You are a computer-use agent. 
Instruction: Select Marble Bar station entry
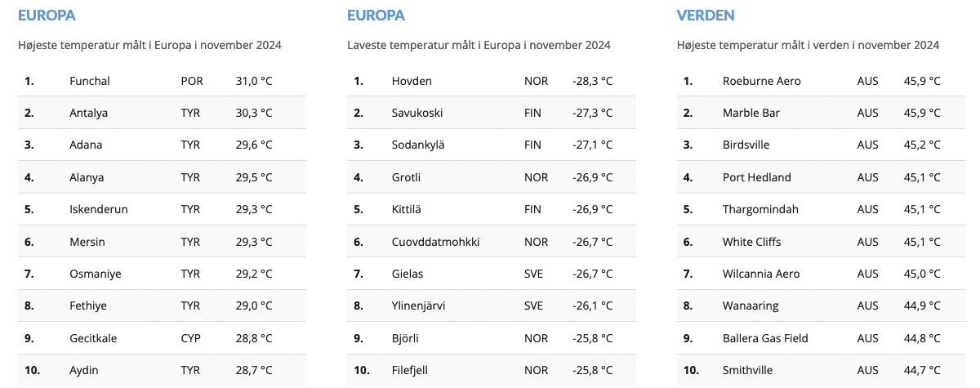[x=751, y=113]
